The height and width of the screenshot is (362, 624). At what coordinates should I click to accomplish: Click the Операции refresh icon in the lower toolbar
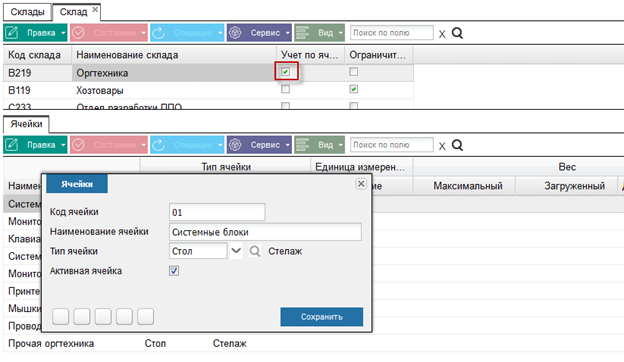click(158, 145)
